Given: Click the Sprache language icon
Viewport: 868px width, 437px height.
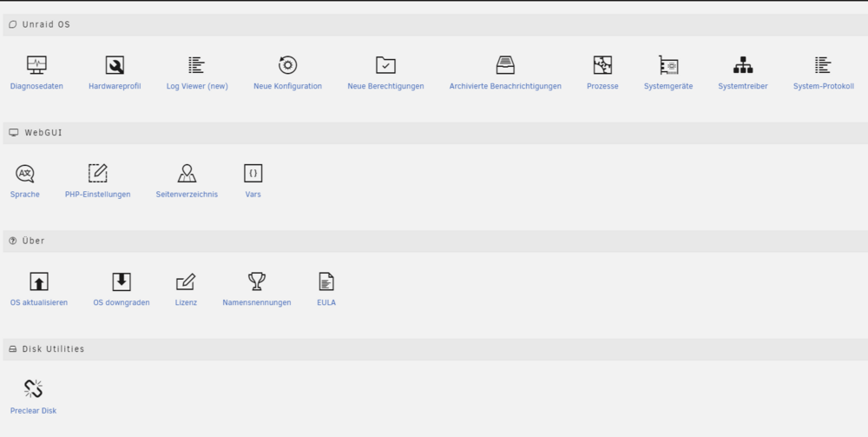Looking at the screenshot, I should 25,174.
